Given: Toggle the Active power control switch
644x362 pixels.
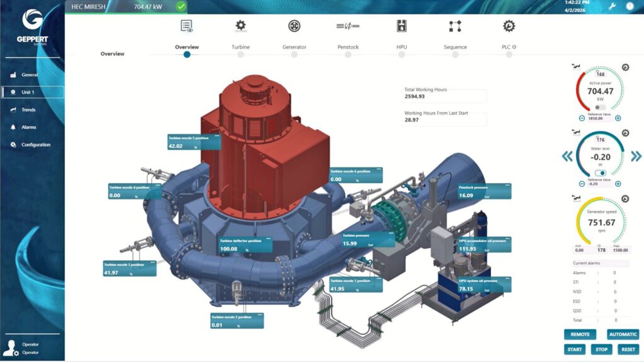Looking at the screenshot, I should 600,108.
